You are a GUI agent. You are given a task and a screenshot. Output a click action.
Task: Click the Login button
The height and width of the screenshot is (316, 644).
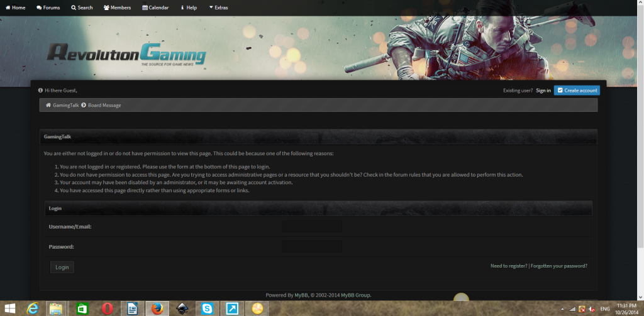pos(62,267)
